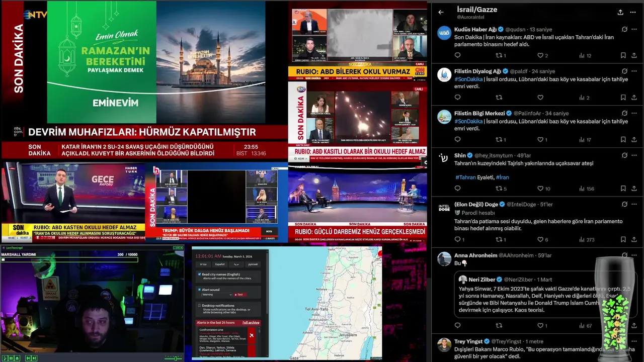
Task: Open the Full archive link
Action: [x=251, y=322]
